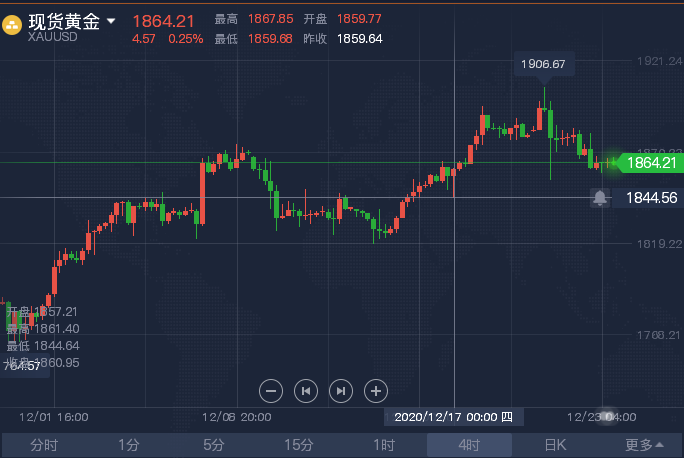This screenshot has height=458, width=684.
Task: Click the XAUUSD symbol text
Action: click(53, 37)
